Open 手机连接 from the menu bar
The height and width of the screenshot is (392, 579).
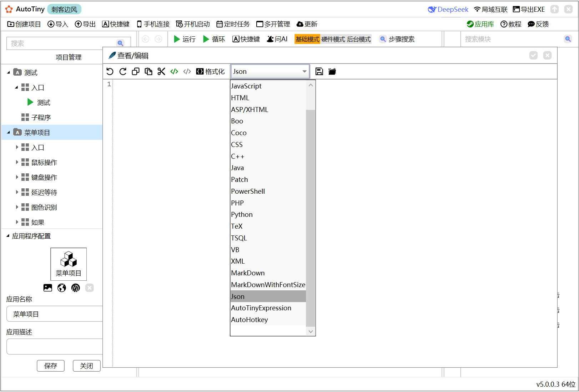point(153,24)
